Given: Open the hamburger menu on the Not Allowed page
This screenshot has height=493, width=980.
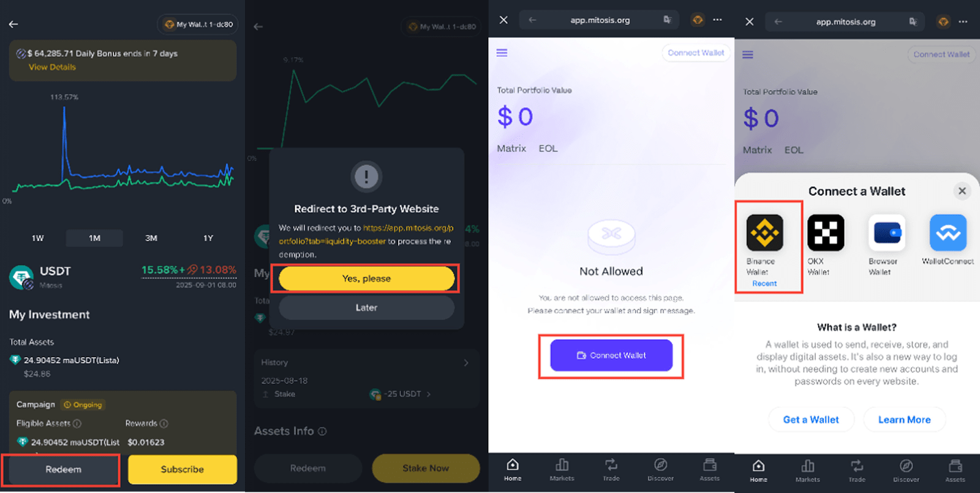Looking at the screenshot, I should tap(502, 53).
